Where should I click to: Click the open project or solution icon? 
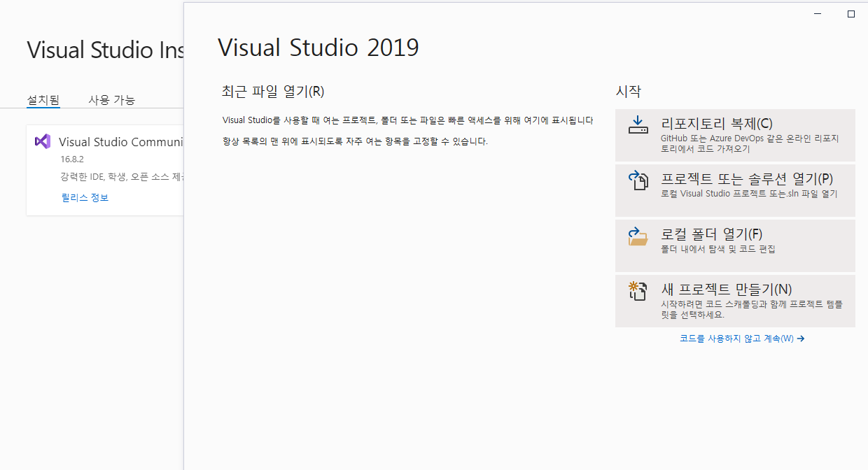(x=638, y=180)
